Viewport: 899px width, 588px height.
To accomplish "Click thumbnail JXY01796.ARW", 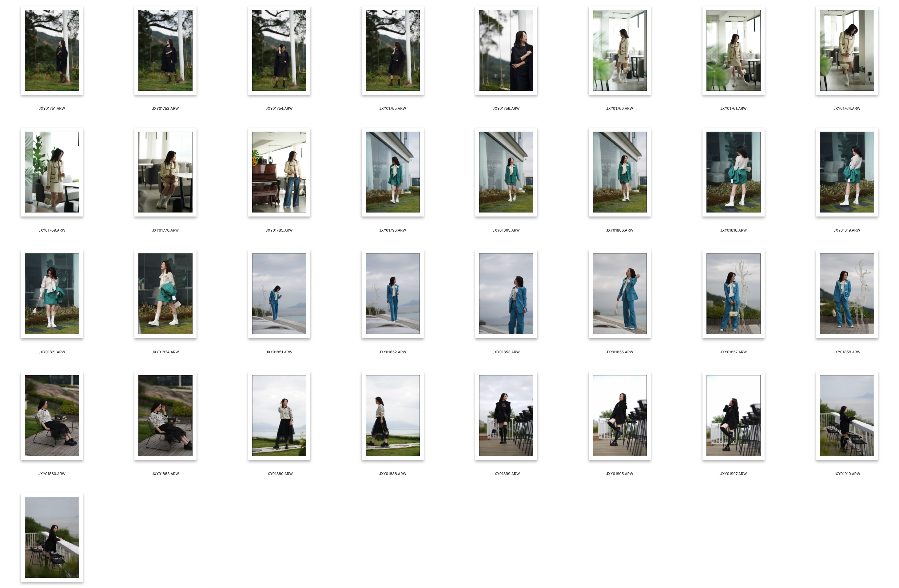I will [x=392, y=172].
